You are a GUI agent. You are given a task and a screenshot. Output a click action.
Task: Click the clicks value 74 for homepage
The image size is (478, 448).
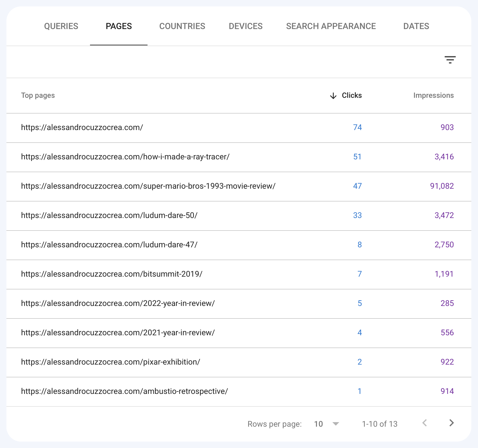(x=358, y=128)
